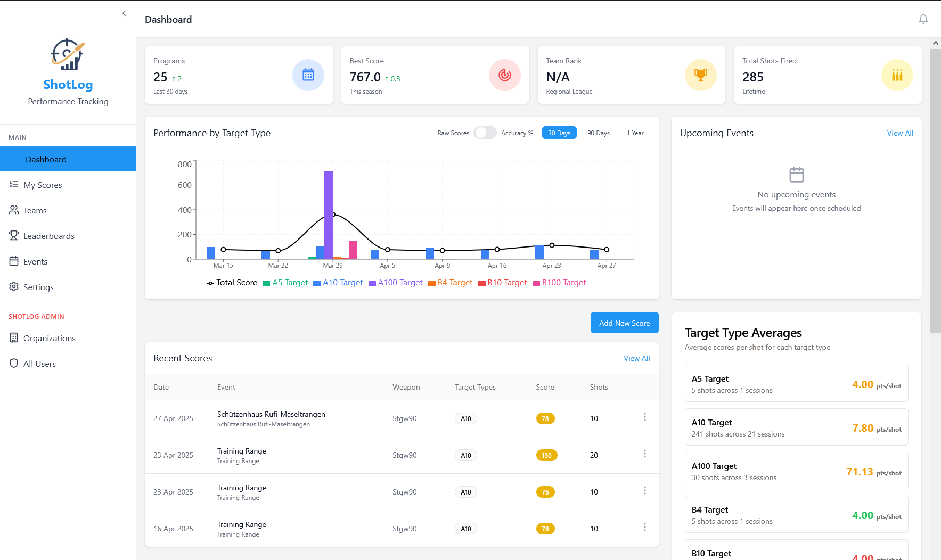941x560 pixels.
Task: Switch chart to 1 Year
Action: tap(635, 133)
